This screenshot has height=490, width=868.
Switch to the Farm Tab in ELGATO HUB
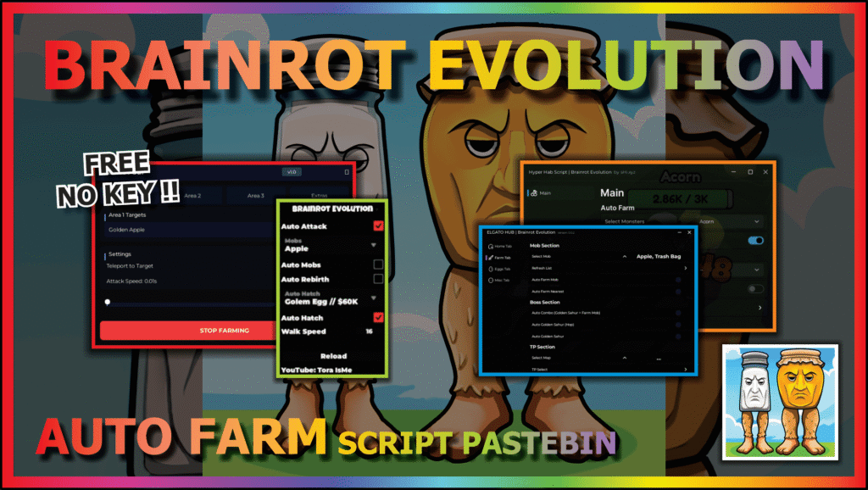pyautogui.click(x=500, y=258)
